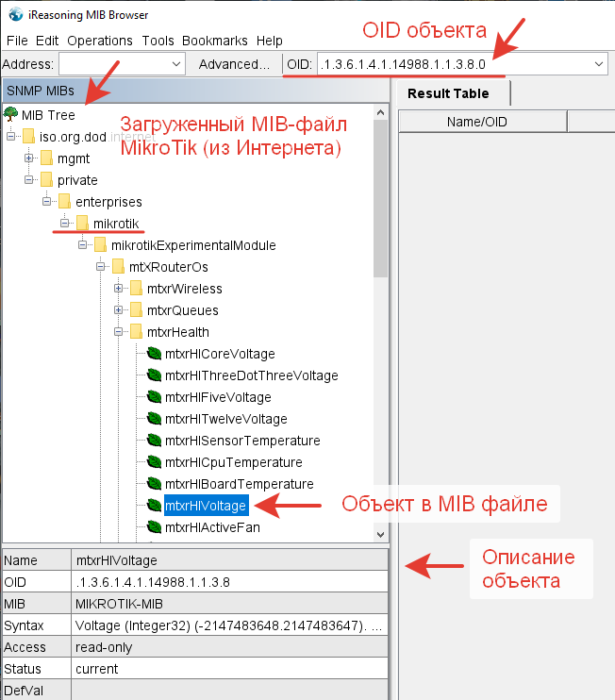Select the mtxrHlThreeDotThreeVoltage tree item

point(251,375)
